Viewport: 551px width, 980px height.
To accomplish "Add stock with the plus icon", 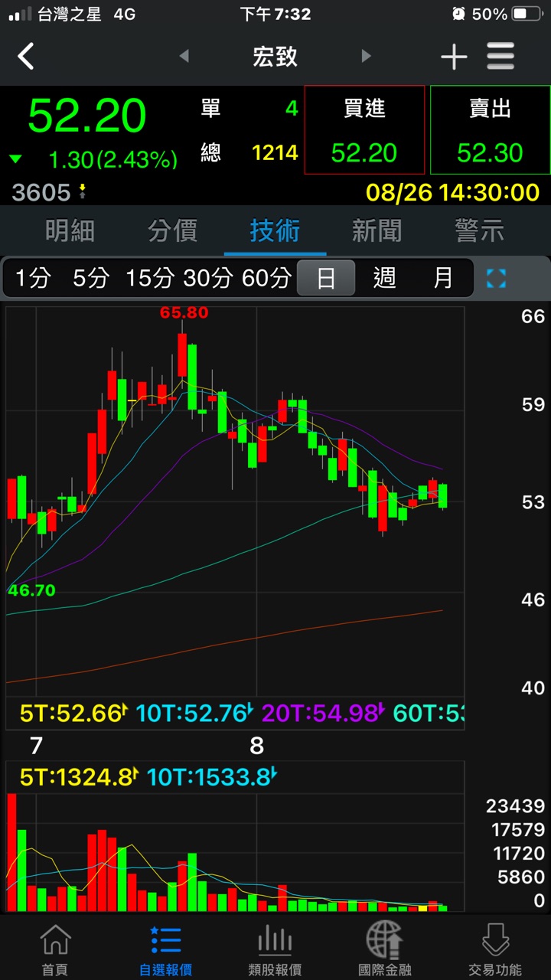I will (453, 57).
